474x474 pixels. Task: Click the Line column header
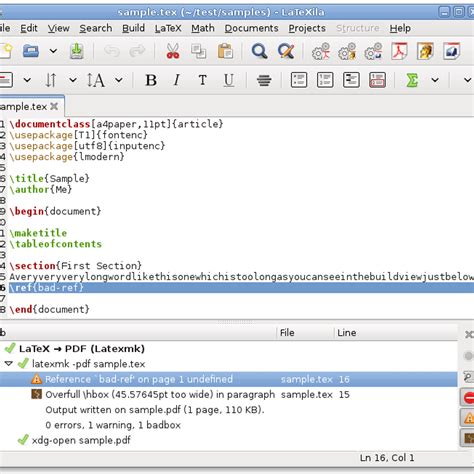[396, 333]
